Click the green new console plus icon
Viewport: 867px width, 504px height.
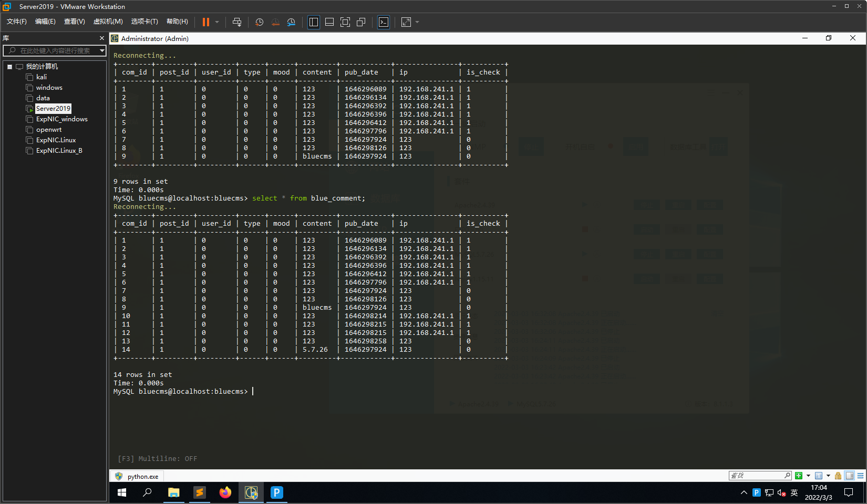coord(799,476)
